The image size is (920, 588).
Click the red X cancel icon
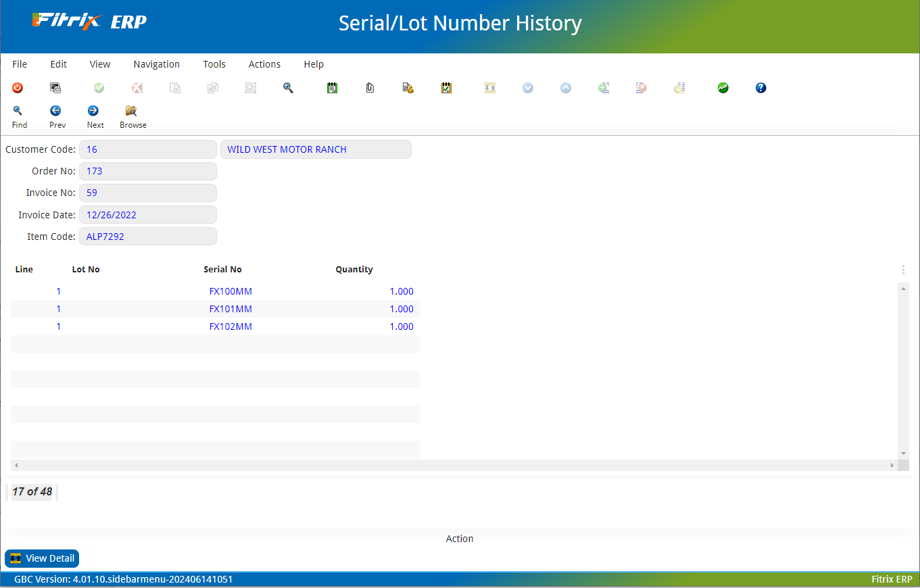pyautogui.click(x=137, y=88)
